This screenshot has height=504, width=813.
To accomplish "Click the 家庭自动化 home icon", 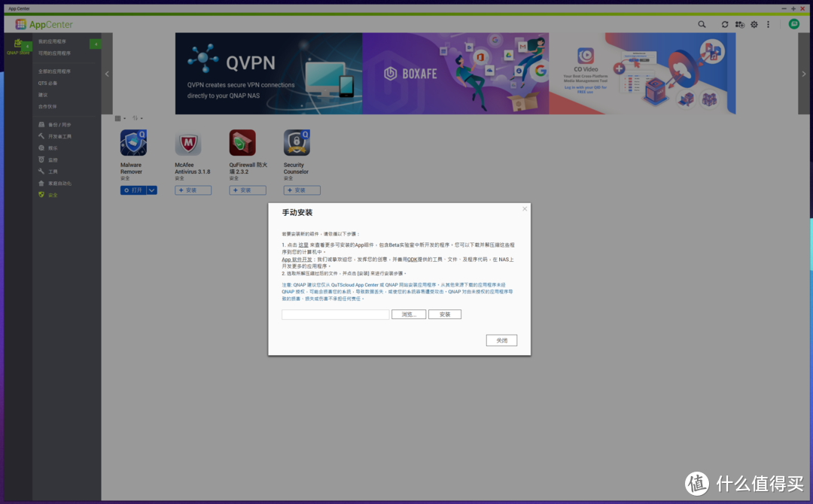I will (41, 184).
